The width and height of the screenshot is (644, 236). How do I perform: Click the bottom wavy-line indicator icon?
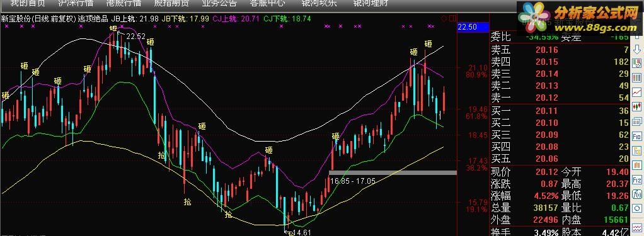click(x=637, y=227)
